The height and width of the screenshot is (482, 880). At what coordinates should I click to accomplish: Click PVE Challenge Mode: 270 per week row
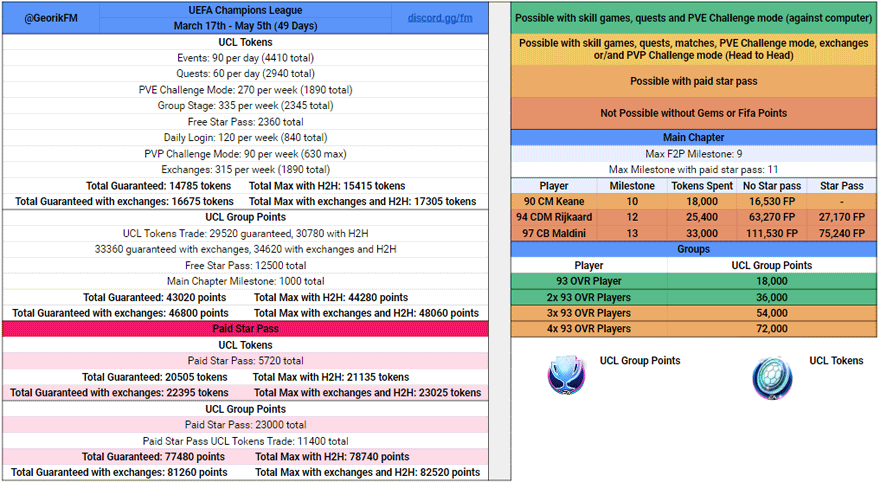[x=245, y=90]
